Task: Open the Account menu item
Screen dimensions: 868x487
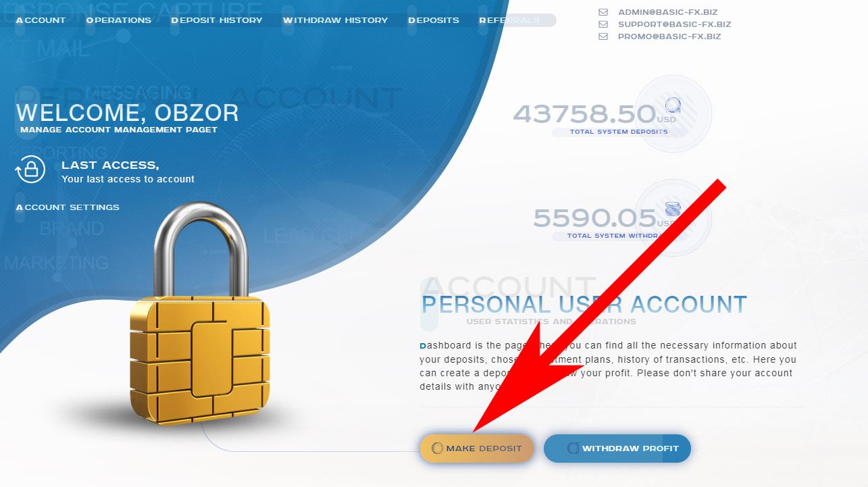Action: coord(41,20)
